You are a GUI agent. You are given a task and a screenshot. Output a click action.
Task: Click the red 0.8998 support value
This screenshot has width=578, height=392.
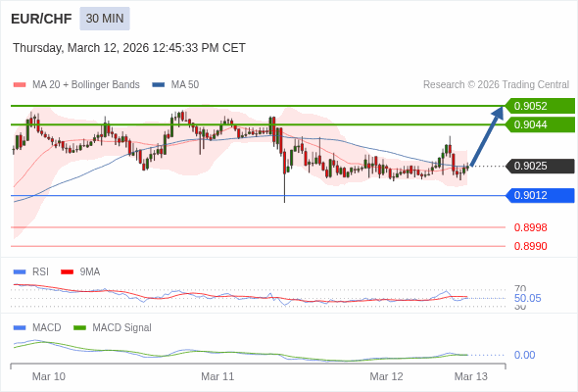coord(530,227)
